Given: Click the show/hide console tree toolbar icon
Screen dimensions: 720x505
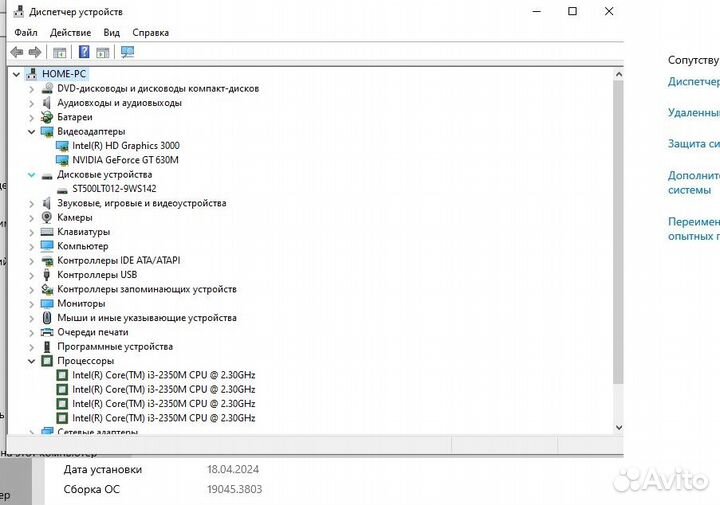Looking at the screenshot, I should pos(59,52).
